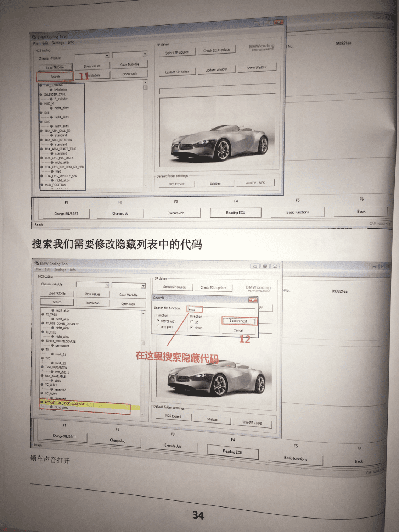Click the Open work button

130,74
